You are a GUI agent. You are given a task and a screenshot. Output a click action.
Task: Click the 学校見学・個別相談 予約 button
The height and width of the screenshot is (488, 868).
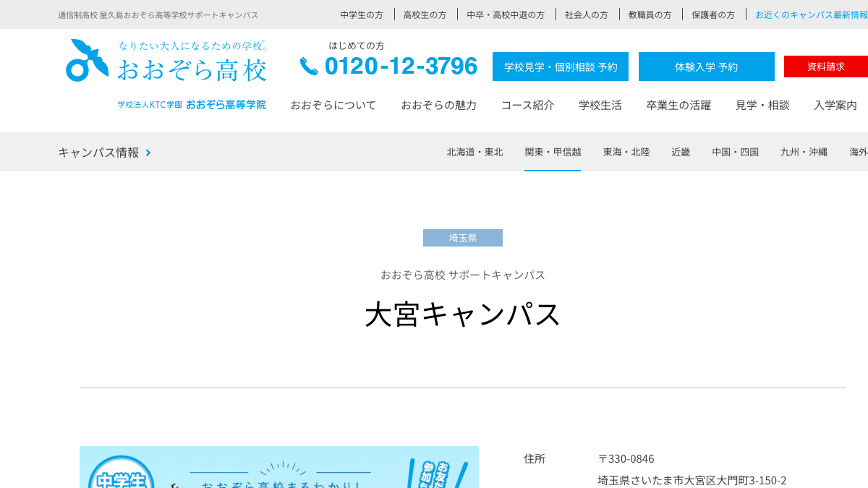(x=561, y=67)
